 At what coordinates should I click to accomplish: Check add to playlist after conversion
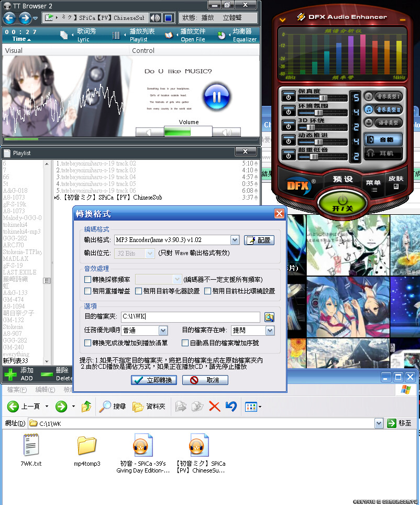tap(88, 343)
